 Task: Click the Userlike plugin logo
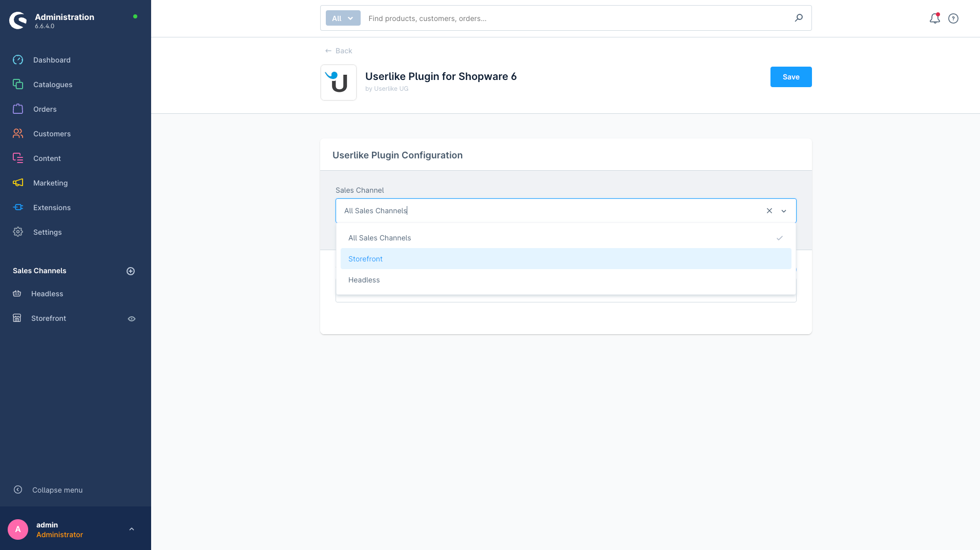339,83
